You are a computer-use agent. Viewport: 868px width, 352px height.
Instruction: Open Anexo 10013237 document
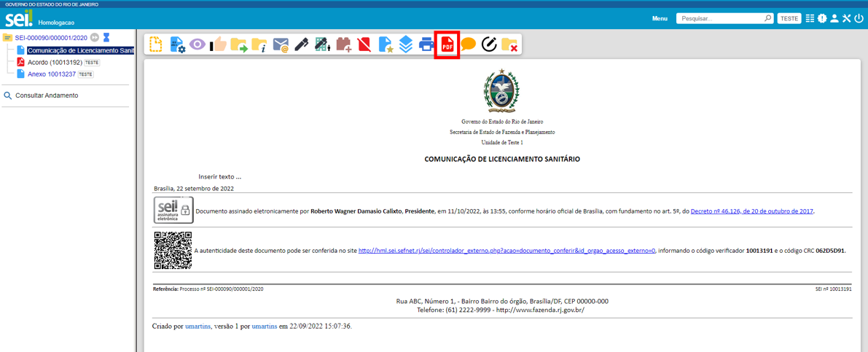tap(52, 74)
